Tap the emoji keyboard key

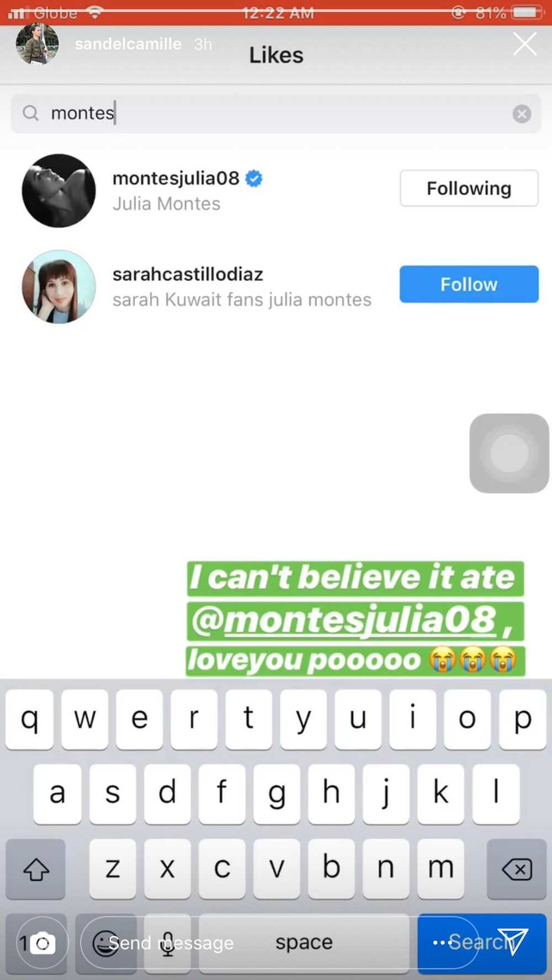(x=105, y=944)
